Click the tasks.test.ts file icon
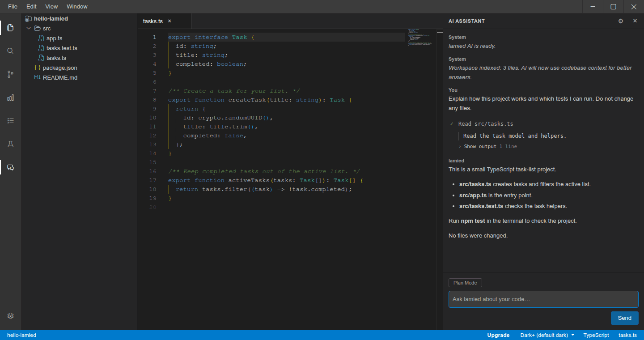Viewport: 644px width, 340px height. [41, 48]
